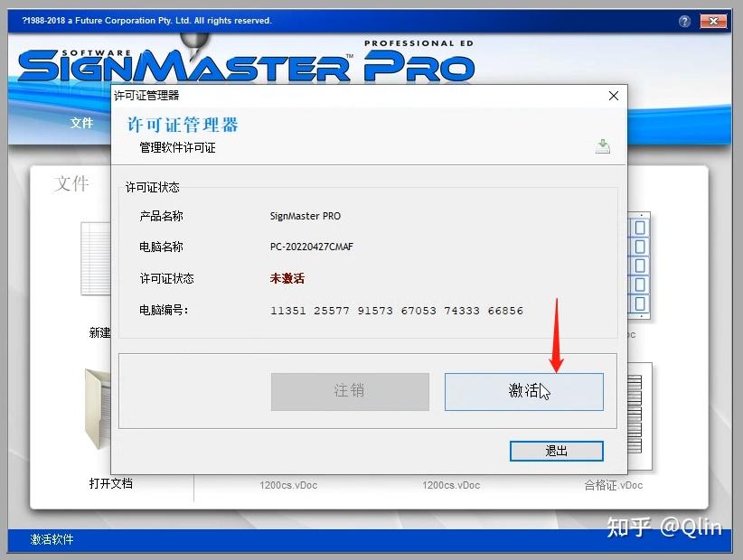743x560 pixels.
Task: Close the 许可证管理器 dialog
Action: (x=614, y=96)
